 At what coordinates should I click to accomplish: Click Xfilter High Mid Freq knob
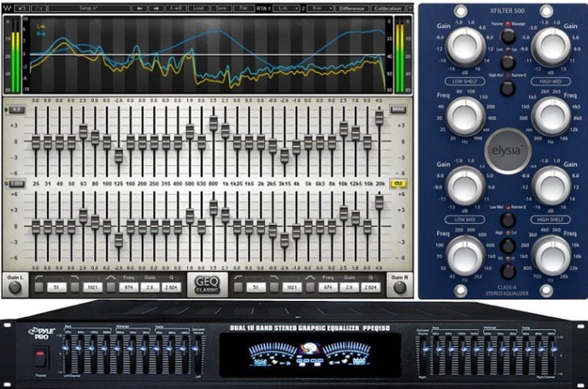click(x=551, y=116)
